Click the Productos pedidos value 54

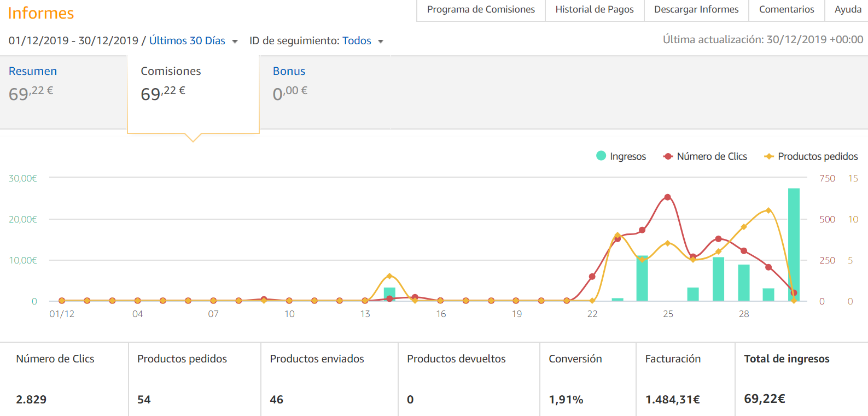click(x=144, y=400)
